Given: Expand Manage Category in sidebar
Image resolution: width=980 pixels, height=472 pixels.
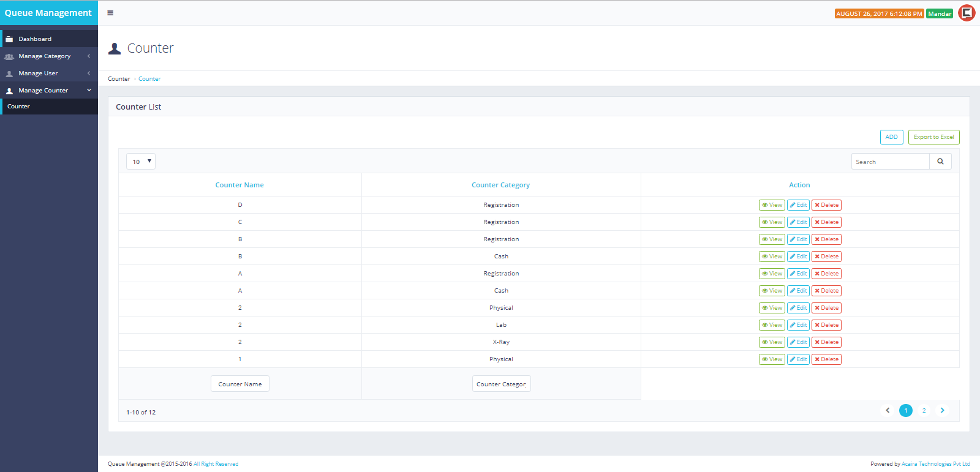Looking at the screenshot, I should [x=48, y=56].
